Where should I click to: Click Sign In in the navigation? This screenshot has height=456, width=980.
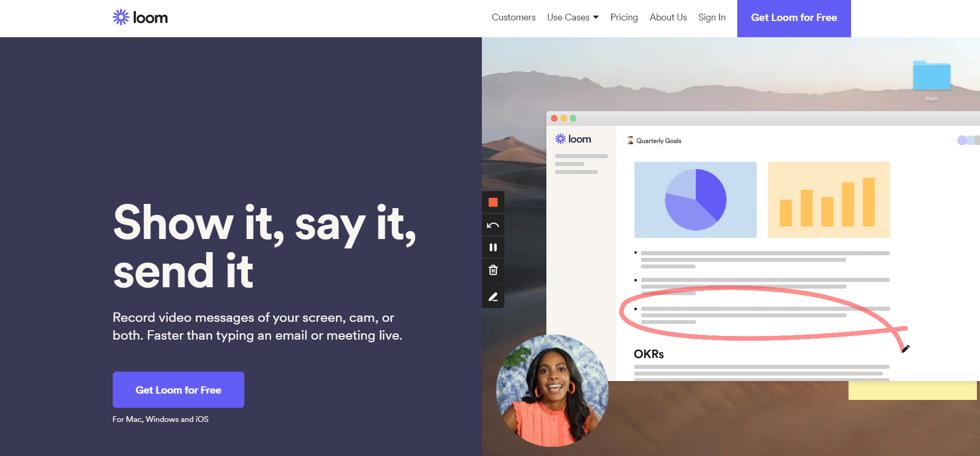pos(712,17)
